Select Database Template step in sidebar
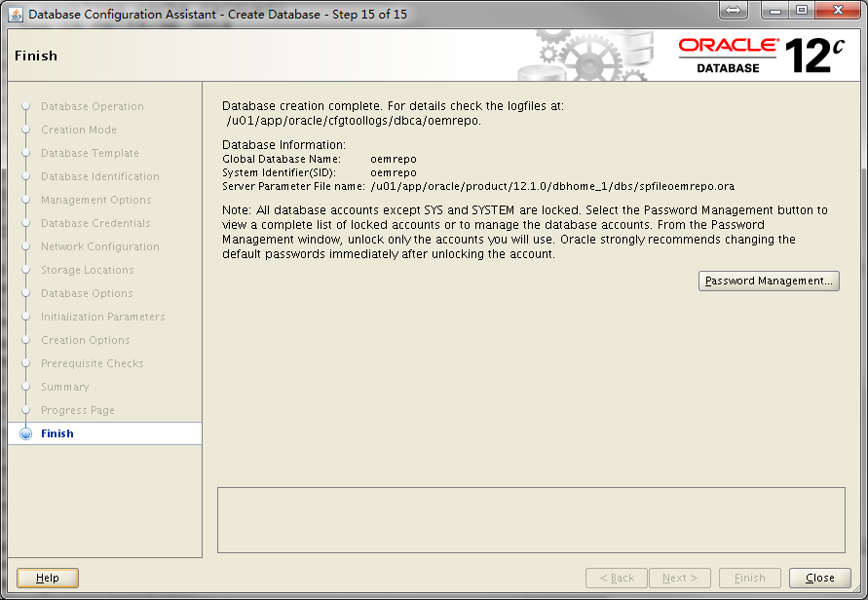The width and height of the screenshot is (868, 600). (x=90, y=154)
